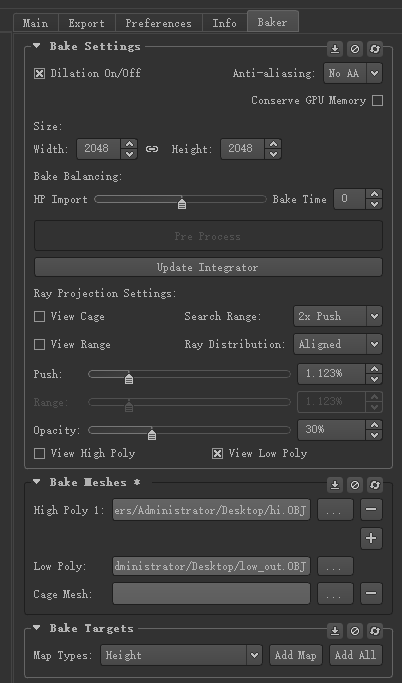Viewport: 402px width, 683px height.
Task: Click the clear icon in Bake Settings header
Action: [x=355, y=49]
